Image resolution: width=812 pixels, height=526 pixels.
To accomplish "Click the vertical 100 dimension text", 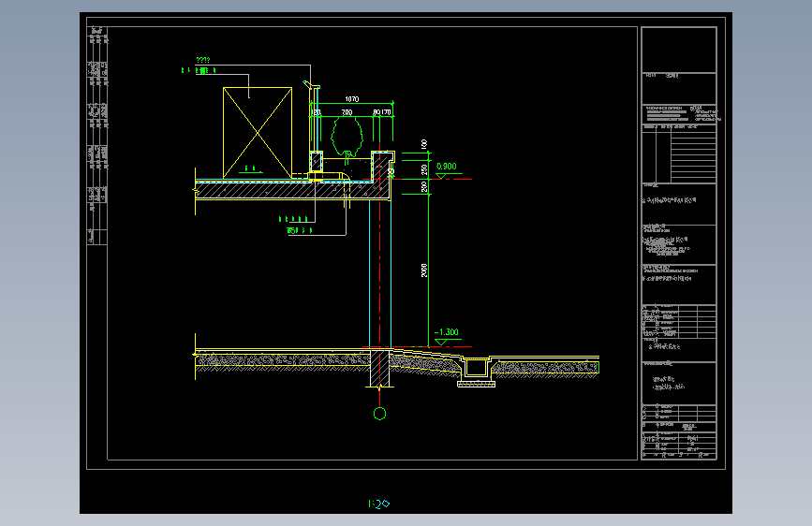I will (x=424, y=144).
